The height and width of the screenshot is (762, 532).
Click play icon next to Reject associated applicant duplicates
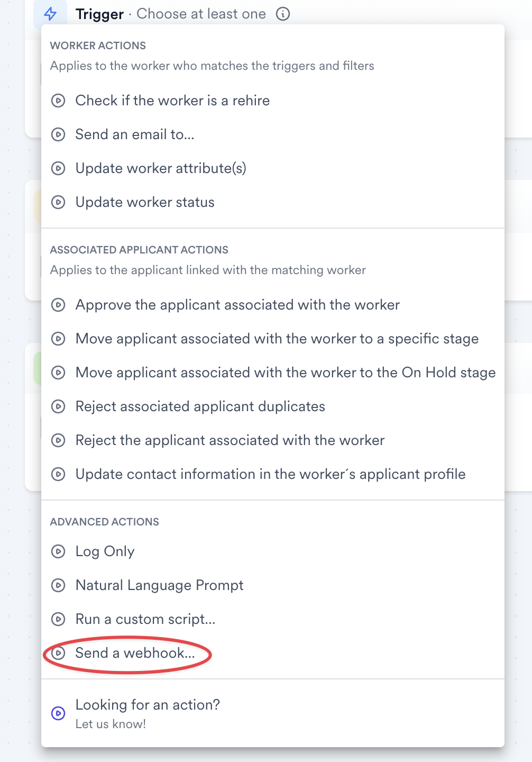[58, 406]
